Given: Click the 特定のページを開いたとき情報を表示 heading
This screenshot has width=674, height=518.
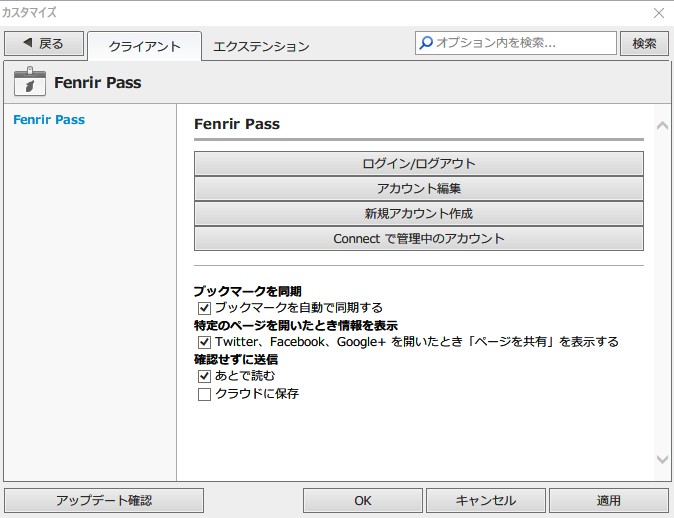Looking at the screenshot, I should coord(296,325).
